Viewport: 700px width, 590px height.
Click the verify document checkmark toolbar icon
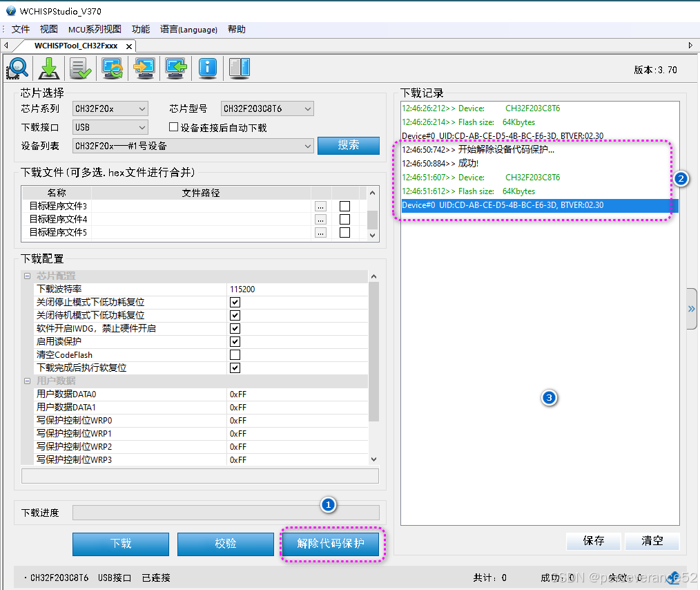80,68
